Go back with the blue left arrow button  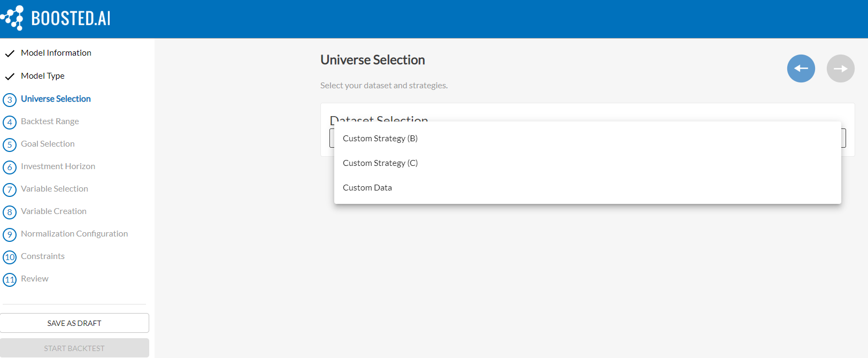[801, 68]
